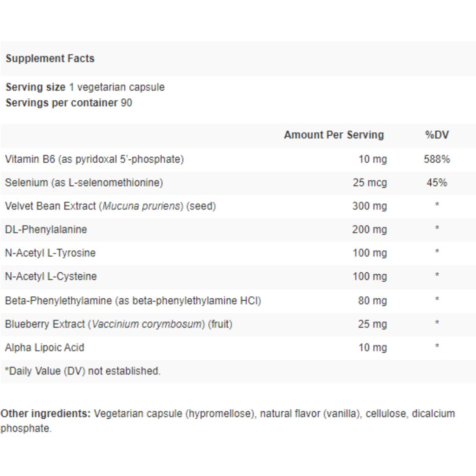Click the Supplement Facts heading

click(x=50, y=59)
